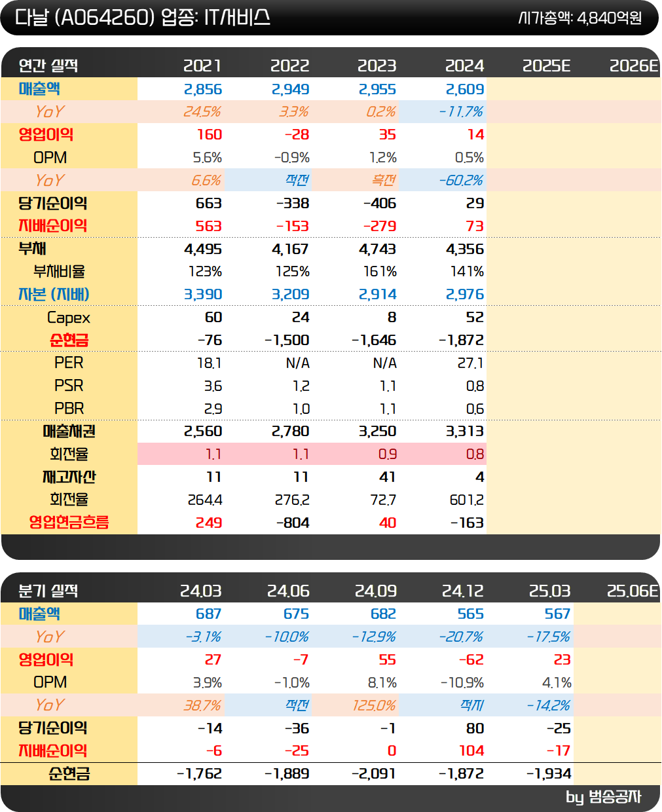The height and width of the screenshot is (812, 662).
Task: Click the 2021 영업이익 value 160
Action: 210,134
